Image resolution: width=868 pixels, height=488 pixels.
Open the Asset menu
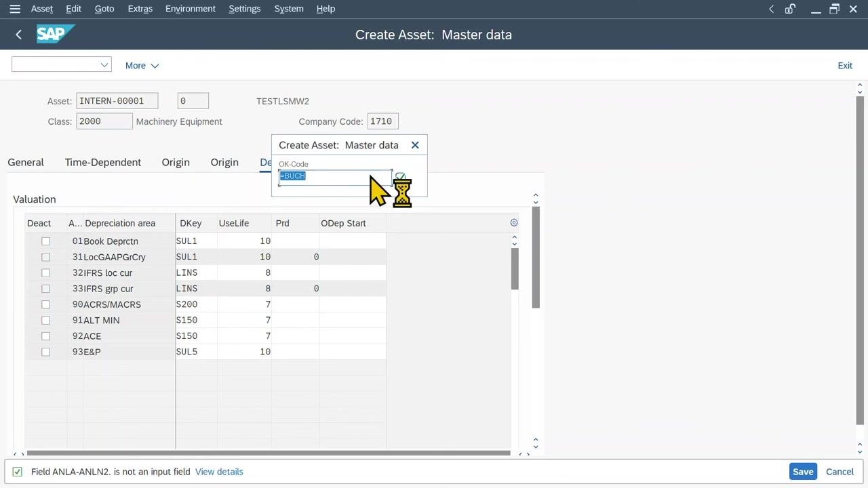[42, 9]
